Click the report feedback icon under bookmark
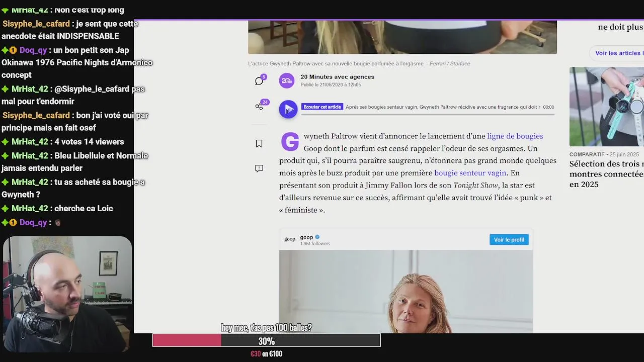Screen dimensions: 644x362 point(259,168)
